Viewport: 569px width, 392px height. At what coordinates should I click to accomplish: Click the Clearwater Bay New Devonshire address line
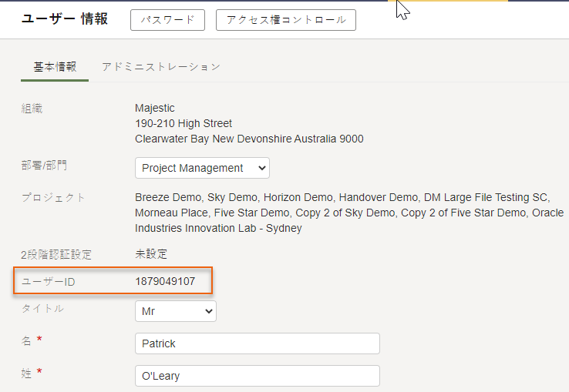click(x=249, y=139)
